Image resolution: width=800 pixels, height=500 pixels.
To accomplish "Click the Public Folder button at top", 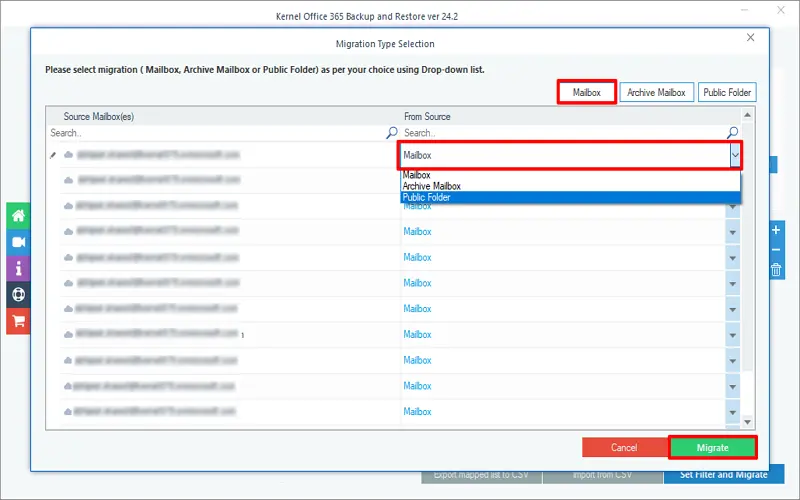I will (727, 92).
